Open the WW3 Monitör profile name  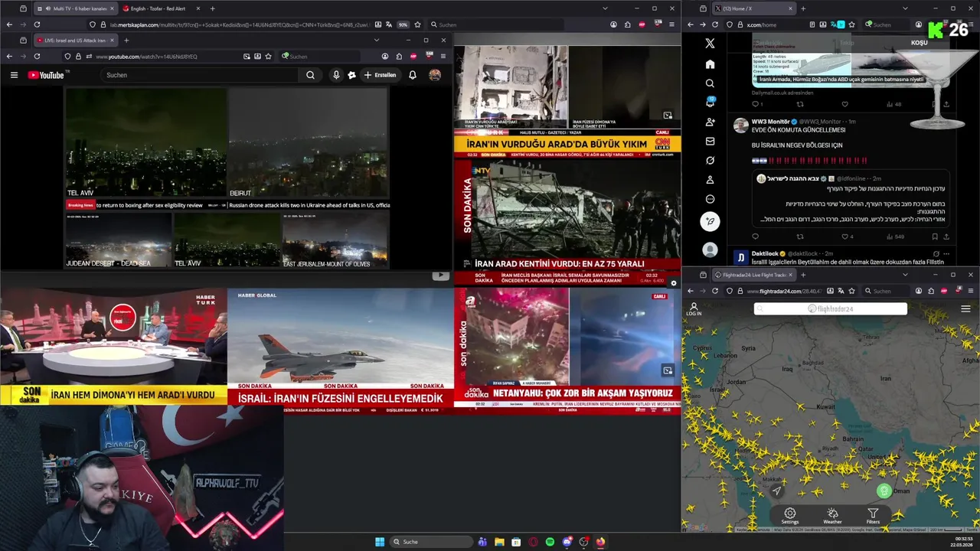pos(769,122)
